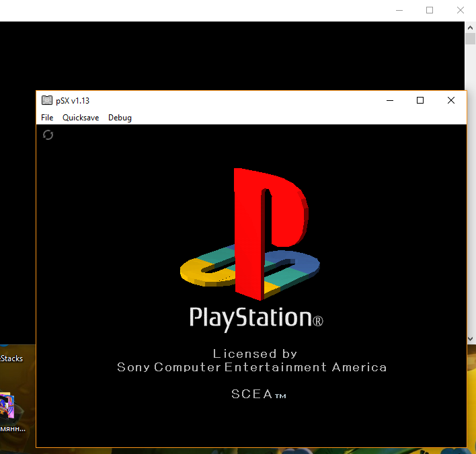Click "Sony Computer Entertainment America" text
The width and height of the screenshot is (476, 454).
[251, 367]
